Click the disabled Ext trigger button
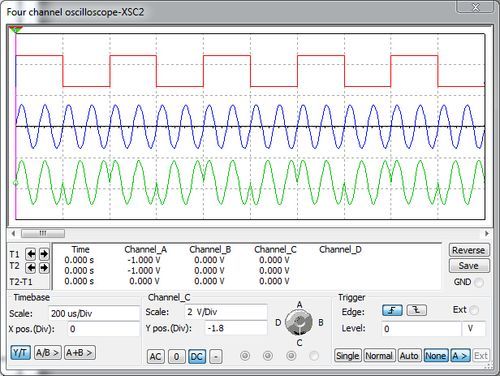The width and height of the screenshot is (500, 376). click(481, 356)
